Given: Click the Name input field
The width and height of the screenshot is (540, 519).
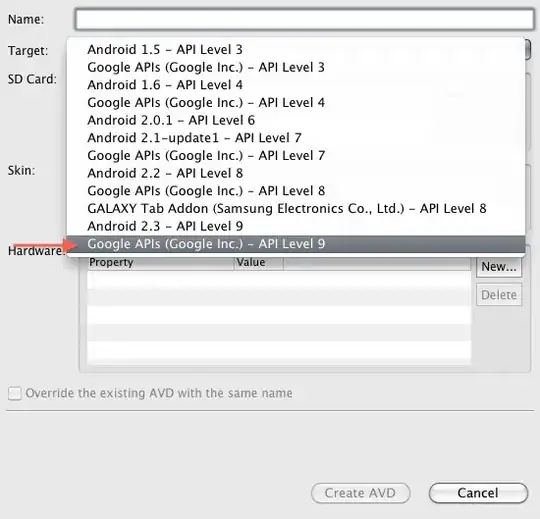Looking at the screenshot, I should 305,19.
